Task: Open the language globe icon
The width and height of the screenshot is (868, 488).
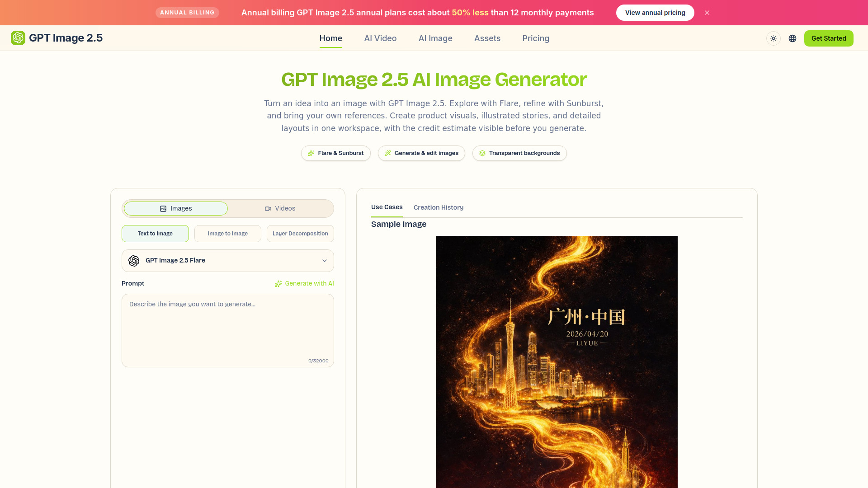Action: [793, 38]
